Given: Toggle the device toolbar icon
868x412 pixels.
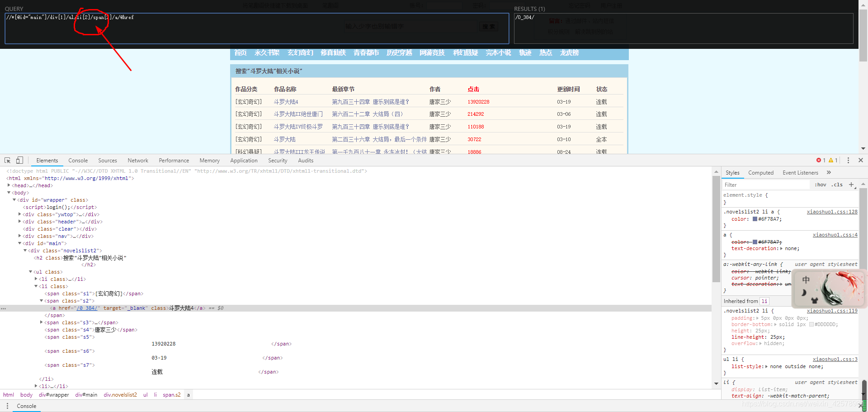Looking at the screenshot, I should 19,161.
